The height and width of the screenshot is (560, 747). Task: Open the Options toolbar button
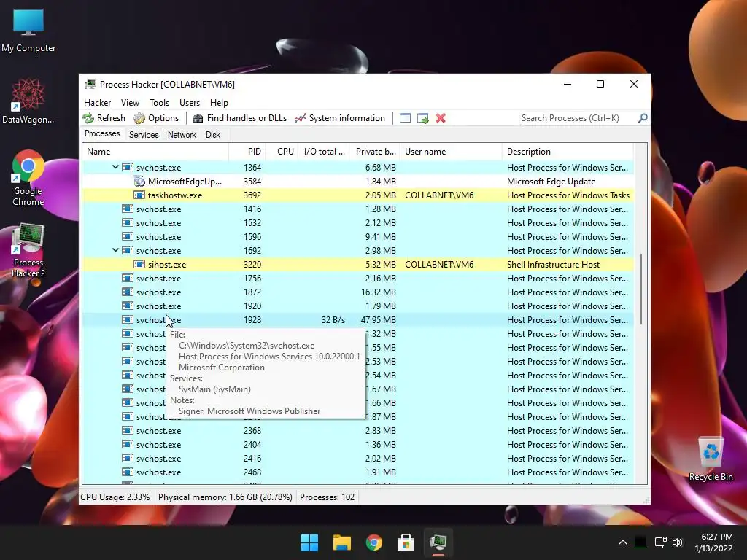pos(156,118)
